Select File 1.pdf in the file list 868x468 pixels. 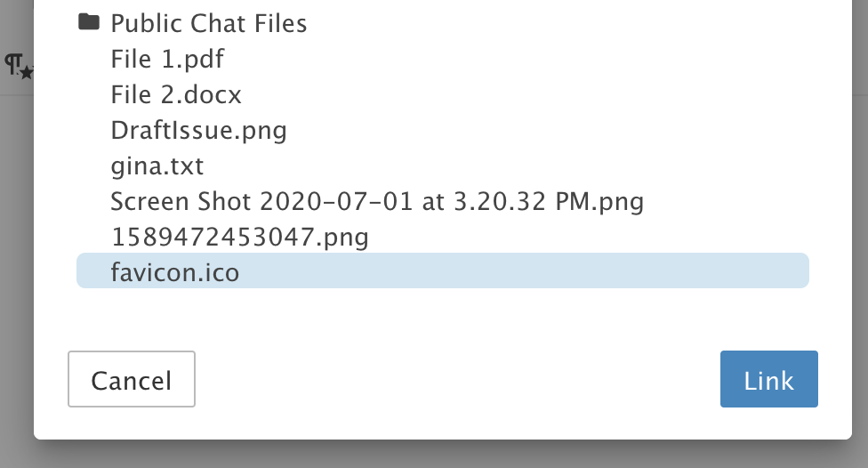[x=167, y=59]
